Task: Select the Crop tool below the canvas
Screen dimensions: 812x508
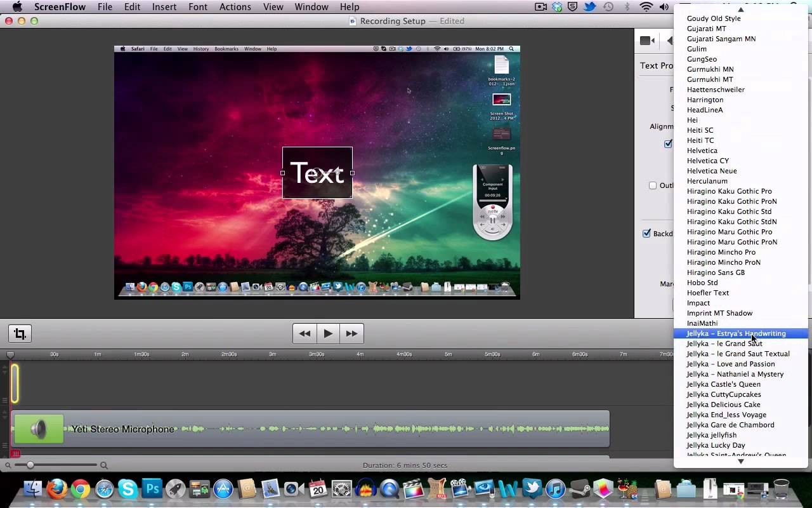Action: [20, 333]
